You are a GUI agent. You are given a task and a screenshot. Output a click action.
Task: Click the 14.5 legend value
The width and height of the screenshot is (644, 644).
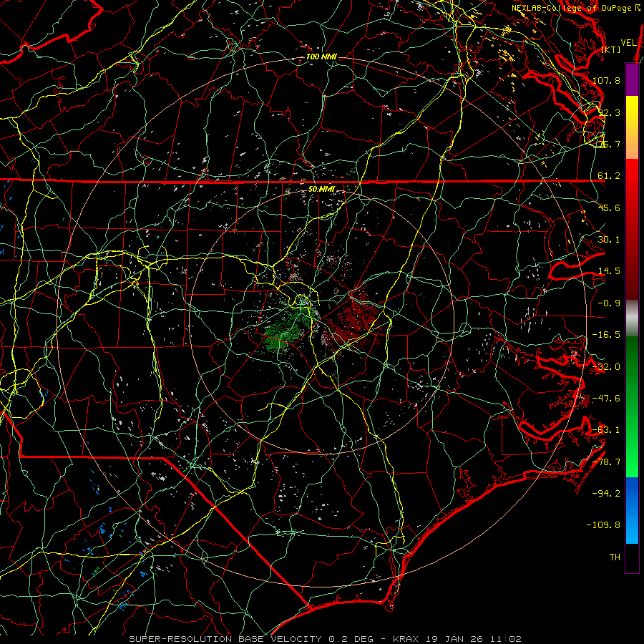[609, 271]
